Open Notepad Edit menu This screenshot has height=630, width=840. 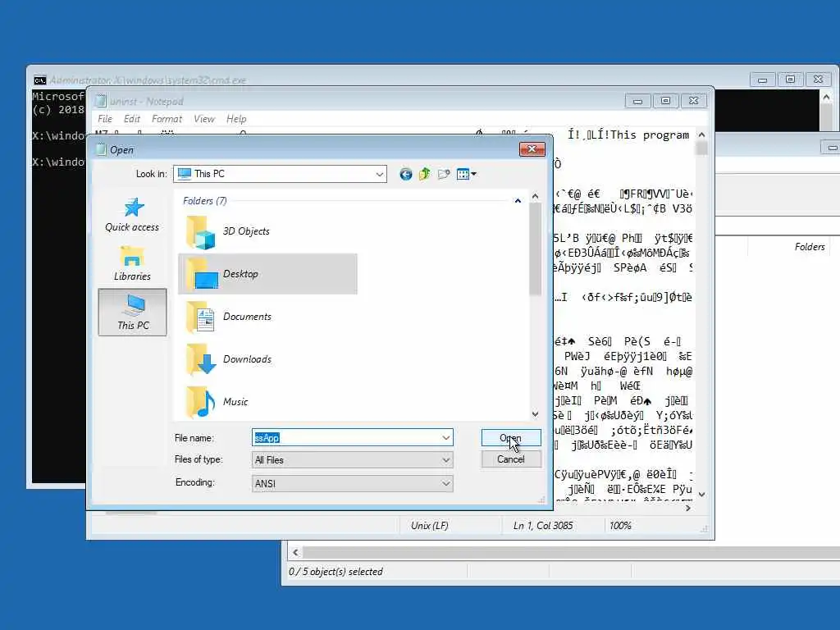click(132, 119)
